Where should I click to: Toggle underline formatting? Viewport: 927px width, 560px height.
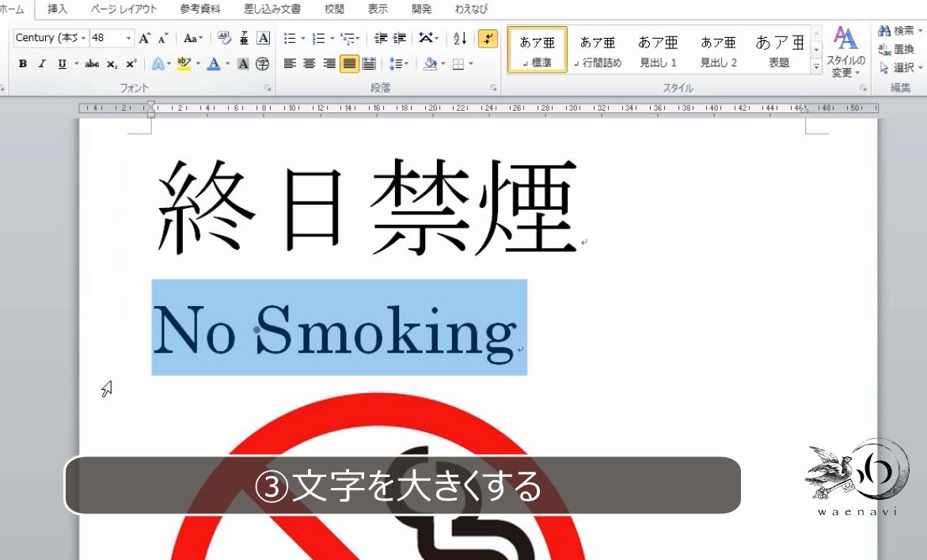tap(62, 64)
